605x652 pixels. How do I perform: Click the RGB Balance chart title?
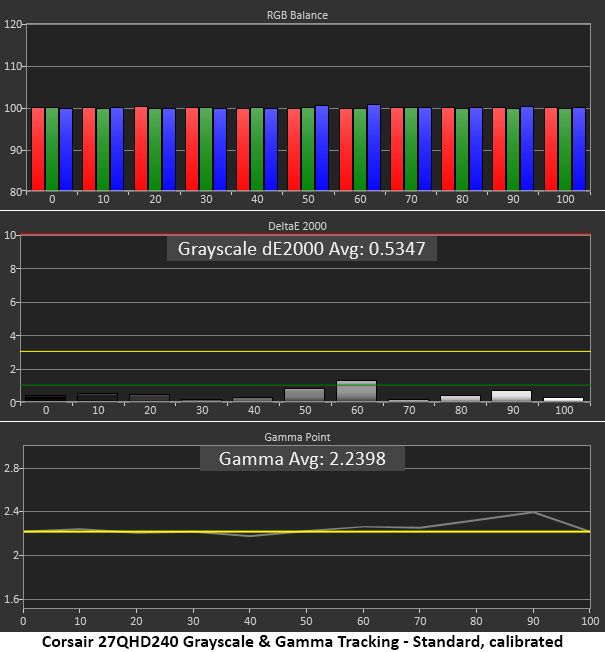(297, 15)
